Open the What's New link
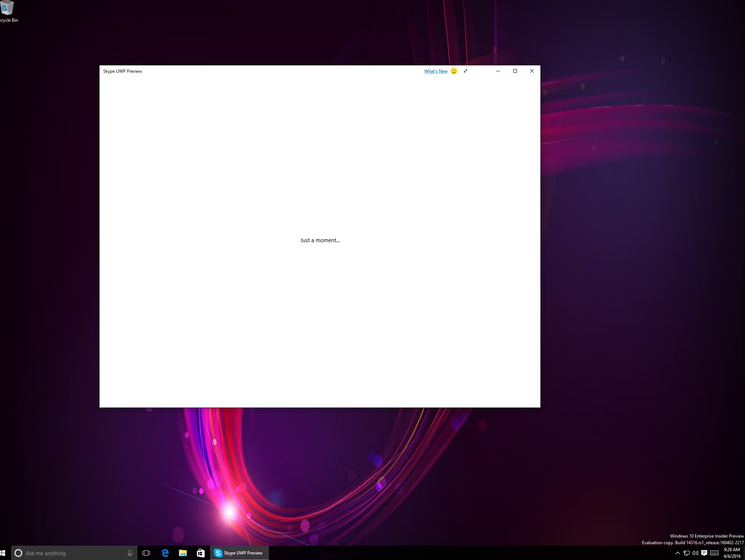Screen dimensions: 745x560 click(436, 71)
